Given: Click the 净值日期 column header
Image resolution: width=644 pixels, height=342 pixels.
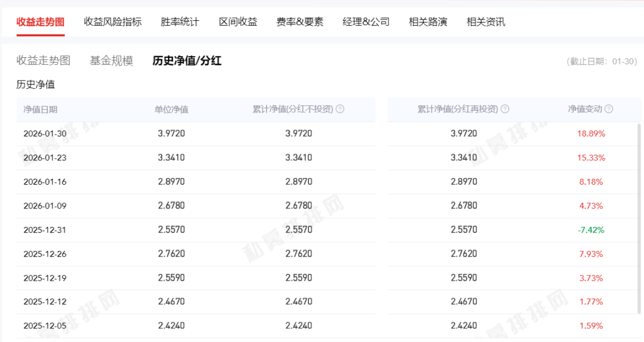Looking at the screenshot, I should (41, 110).
